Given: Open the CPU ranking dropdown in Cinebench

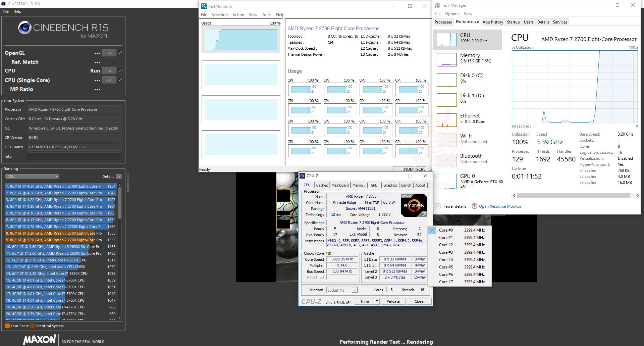Looking at the screenshot, I should point(32,176).
